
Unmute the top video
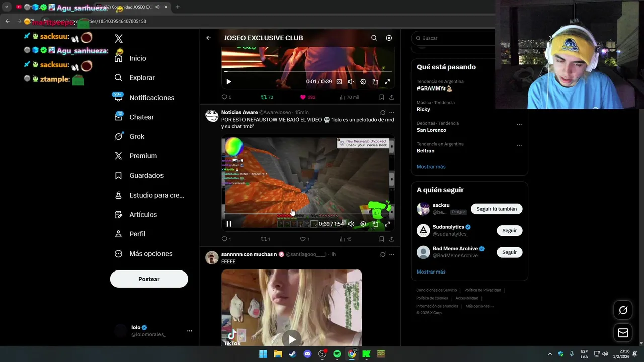pyautogui.click(x=351, y=82)
